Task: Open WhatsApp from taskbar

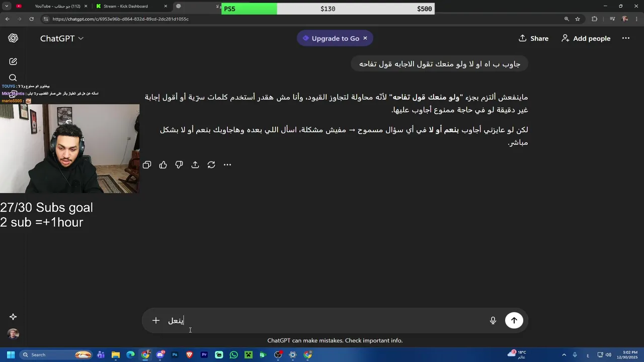Action: (x=233, y=355)
